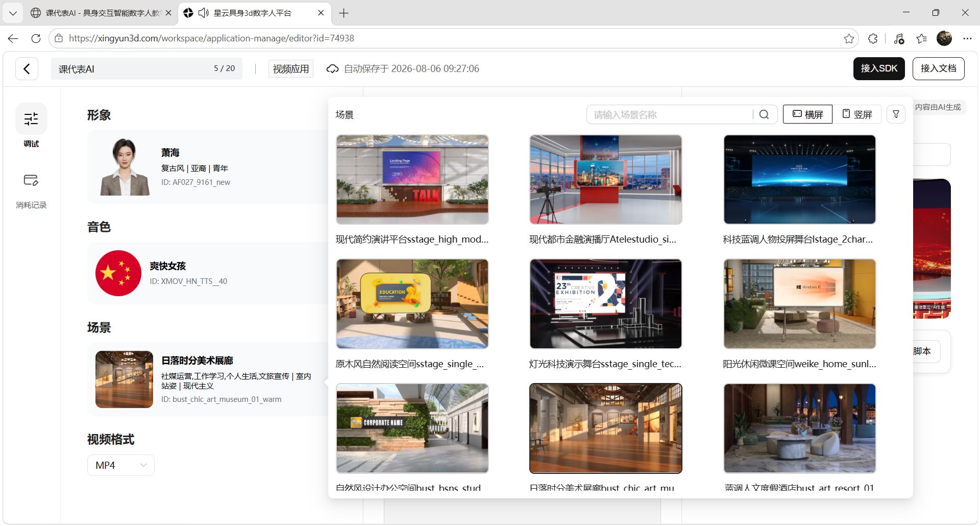Click the ID: XMOV_HN_TTS_40 text

tap(188, 281)
